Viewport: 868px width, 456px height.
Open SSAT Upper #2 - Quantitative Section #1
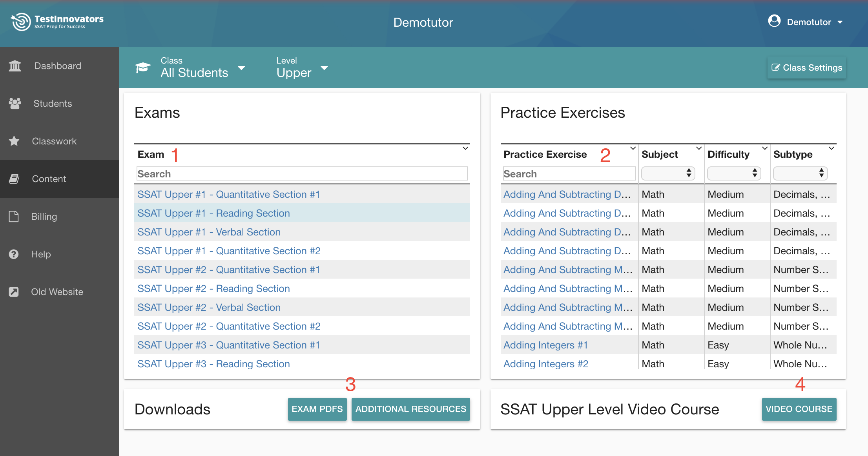[x=229, y=270]
